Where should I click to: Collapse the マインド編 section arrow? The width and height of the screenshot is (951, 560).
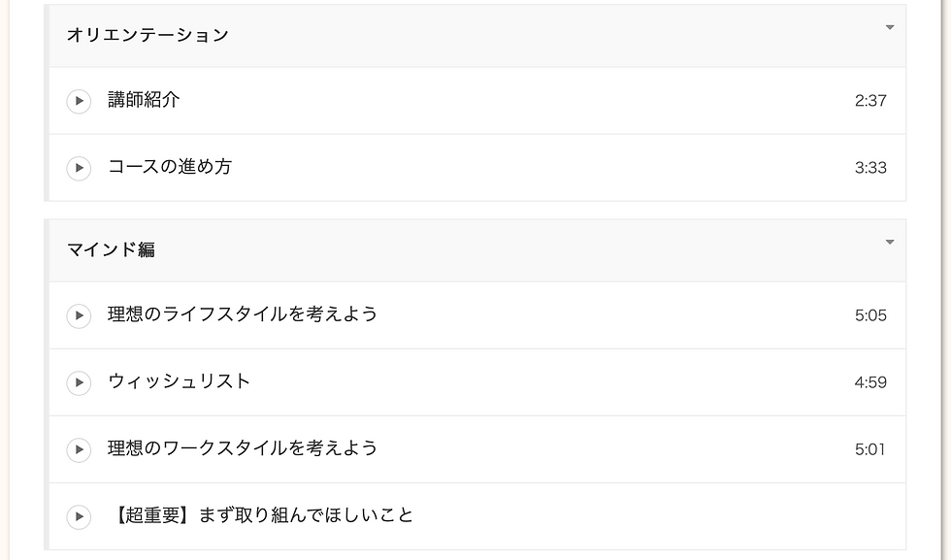(x=890, y=243)
